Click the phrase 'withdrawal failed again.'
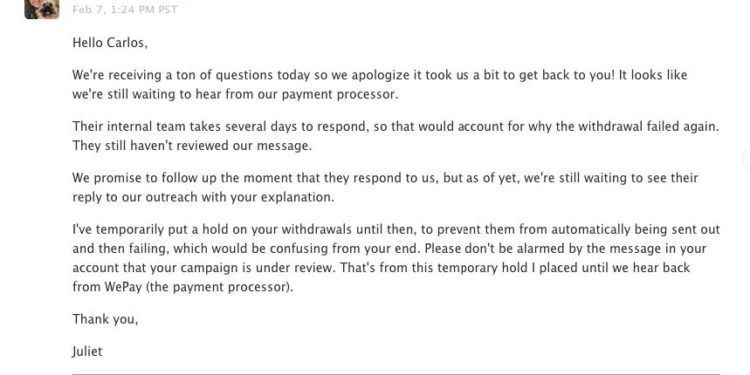 click(x=649, y=127)
